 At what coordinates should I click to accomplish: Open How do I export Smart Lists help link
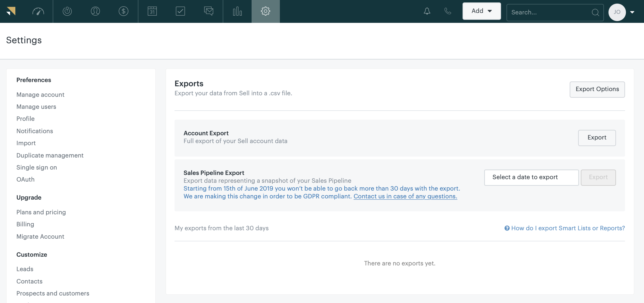pyautogui.click(x=568, y=228)
